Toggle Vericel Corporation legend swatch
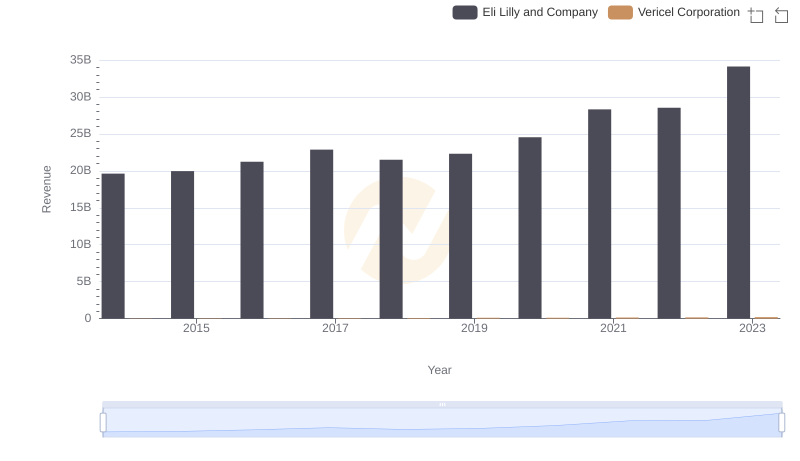The height and width of the screenshot is (461, 800). [x=620, y=12]
